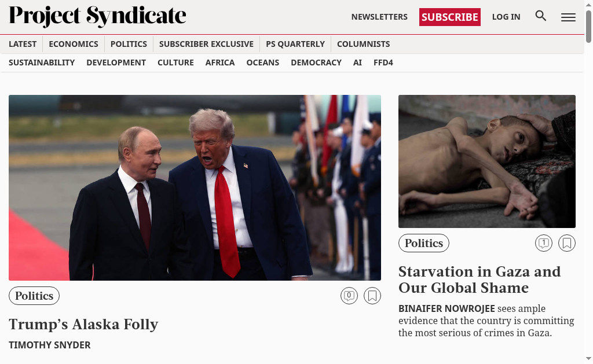Open the Columnists menu item
Screen dimensions: 593x364
click(363, 44)
